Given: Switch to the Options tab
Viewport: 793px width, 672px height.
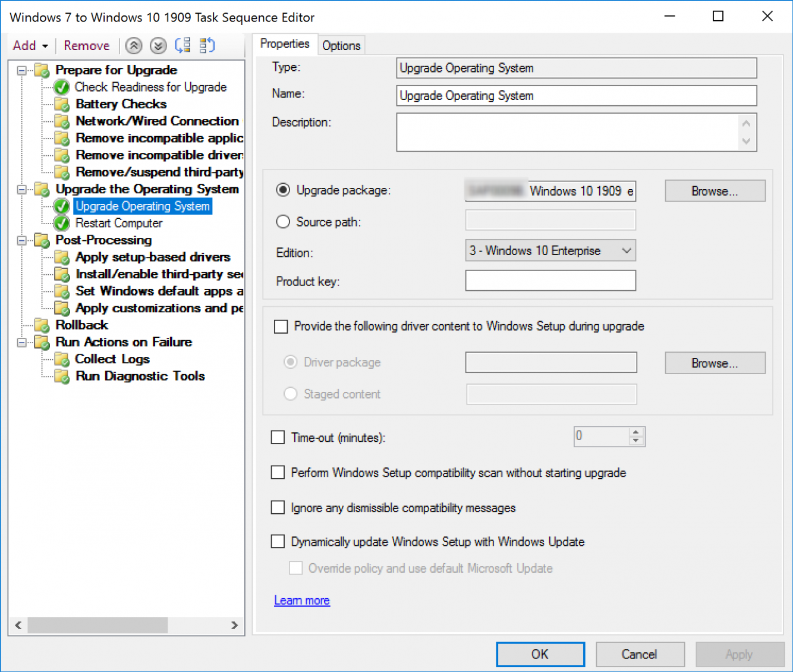Looking at the screenshot, I should coord(341,45).
